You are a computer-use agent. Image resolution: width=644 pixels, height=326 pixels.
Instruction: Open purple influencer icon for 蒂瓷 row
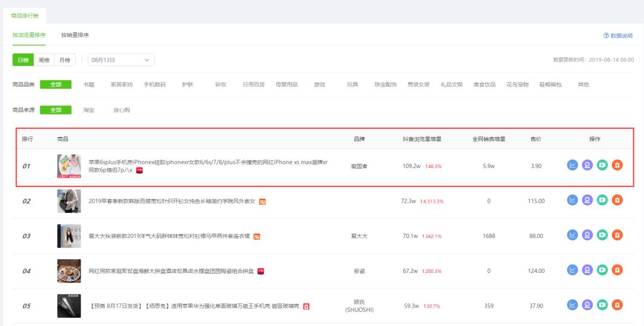click(x=587, y=270)
